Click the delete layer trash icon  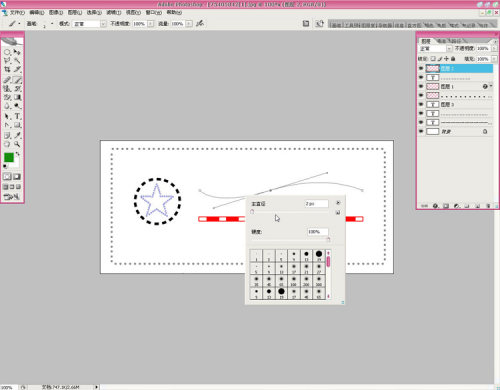point(488,206)
